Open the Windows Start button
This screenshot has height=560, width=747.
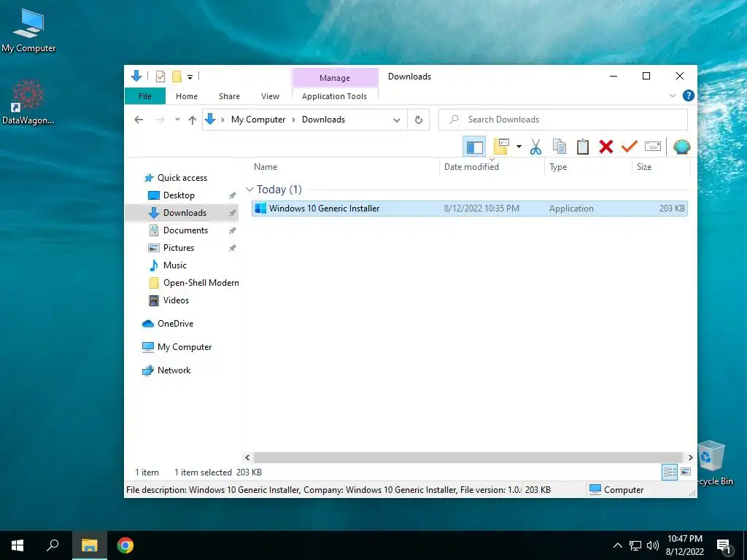pos(18,545)
